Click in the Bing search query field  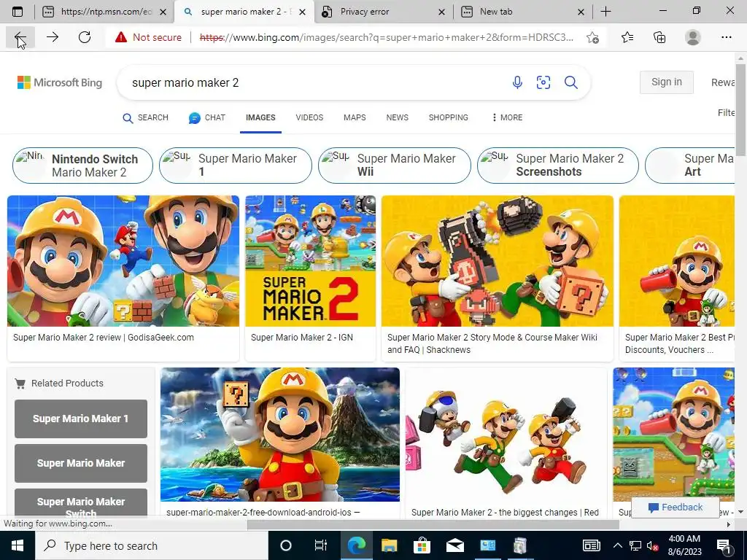click(x=314, y=82)
